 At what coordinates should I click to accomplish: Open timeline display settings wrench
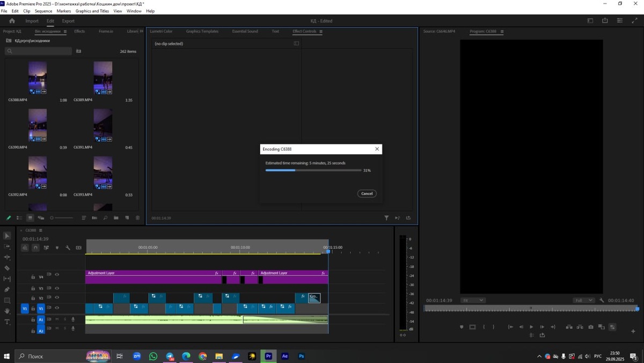coord(68,248)
